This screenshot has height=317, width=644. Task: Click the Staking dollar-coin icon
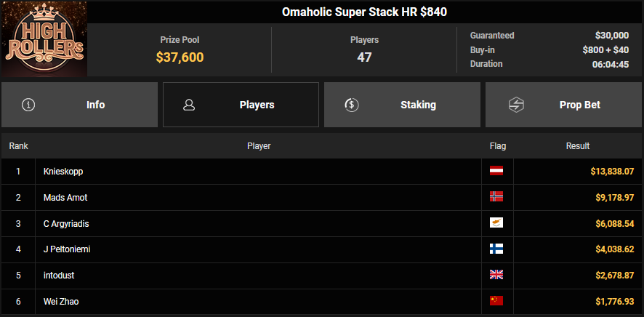point(351,105)
